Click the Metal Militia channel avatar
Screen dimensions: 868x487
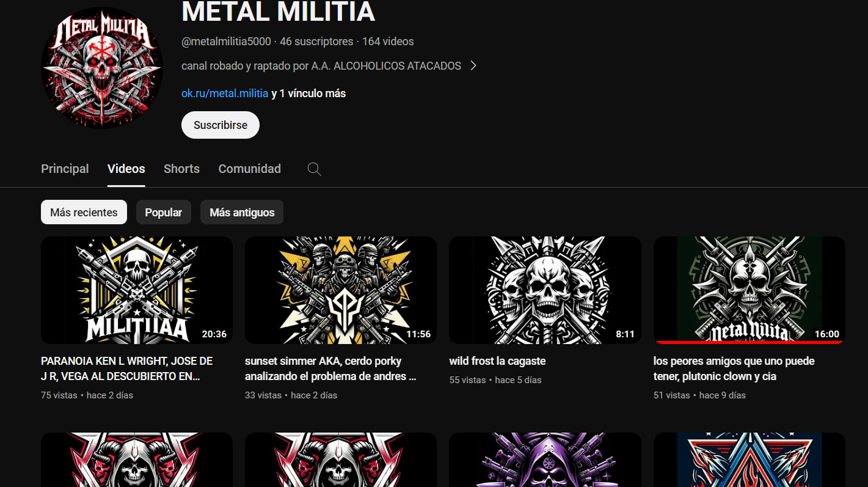102,68
